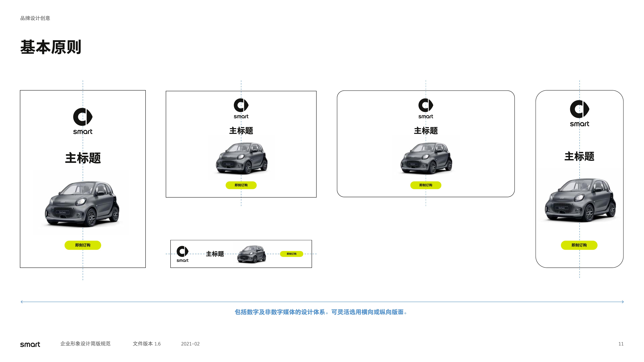Click the footer date 2021-02
This screenshot has height=362, width=644.
190,344
